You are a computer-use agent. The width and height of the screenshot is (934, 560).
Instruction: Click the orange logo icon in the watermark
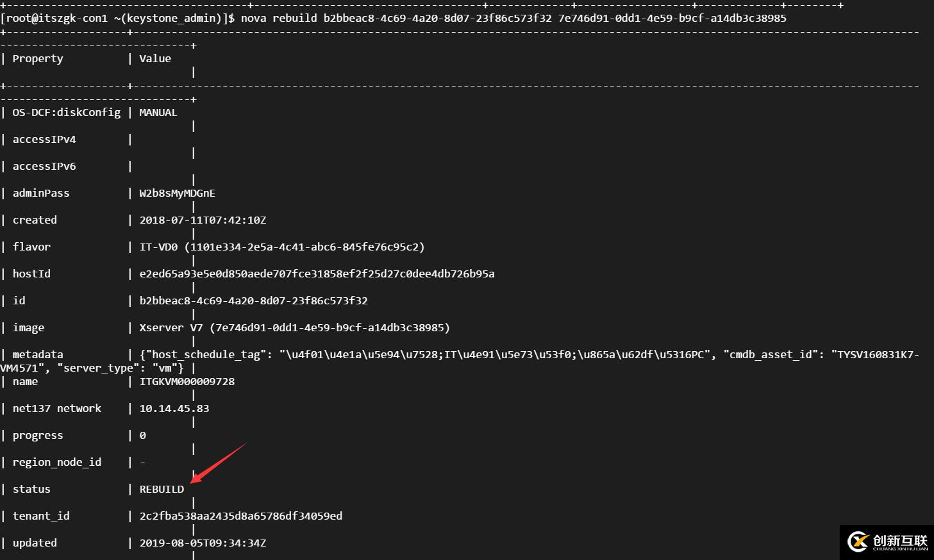tap(858, 542)
